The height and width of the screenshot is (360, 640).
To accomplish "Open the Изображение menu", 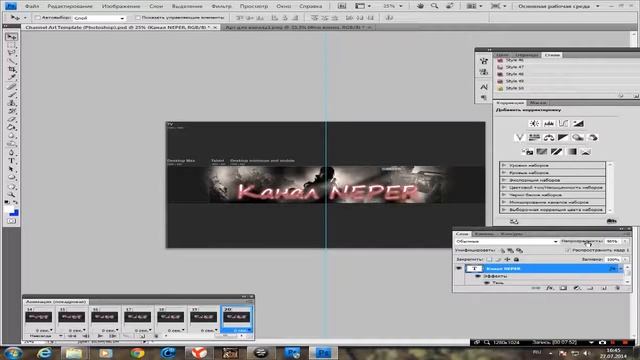I will (x=121, y=6).
